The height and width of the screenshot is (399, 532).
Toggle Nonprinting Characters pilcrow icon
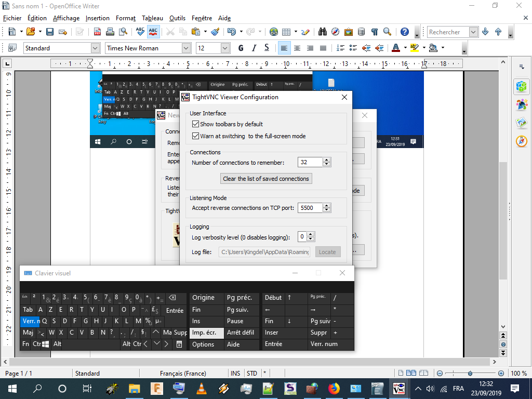375,32
